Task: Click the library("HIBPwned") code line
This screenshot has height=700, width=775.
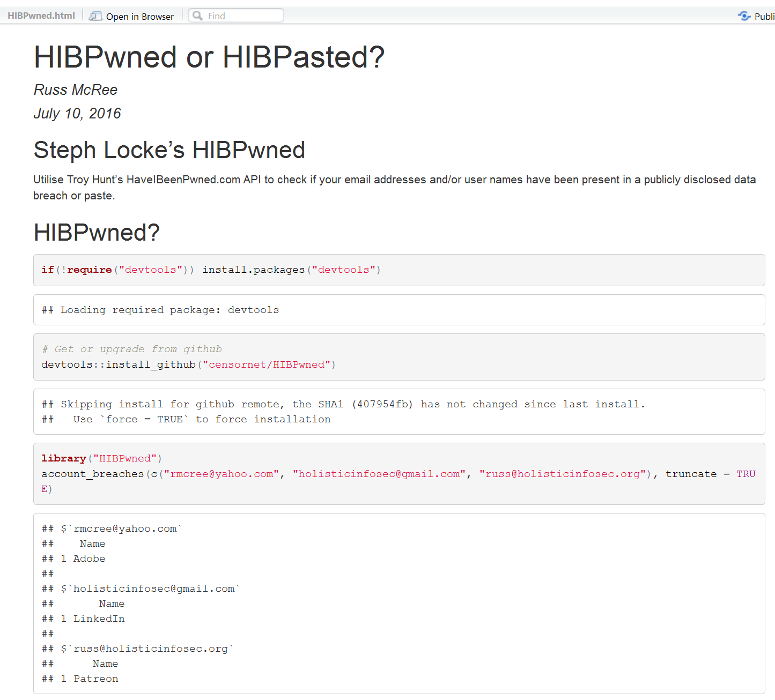Action: (101, 458)
